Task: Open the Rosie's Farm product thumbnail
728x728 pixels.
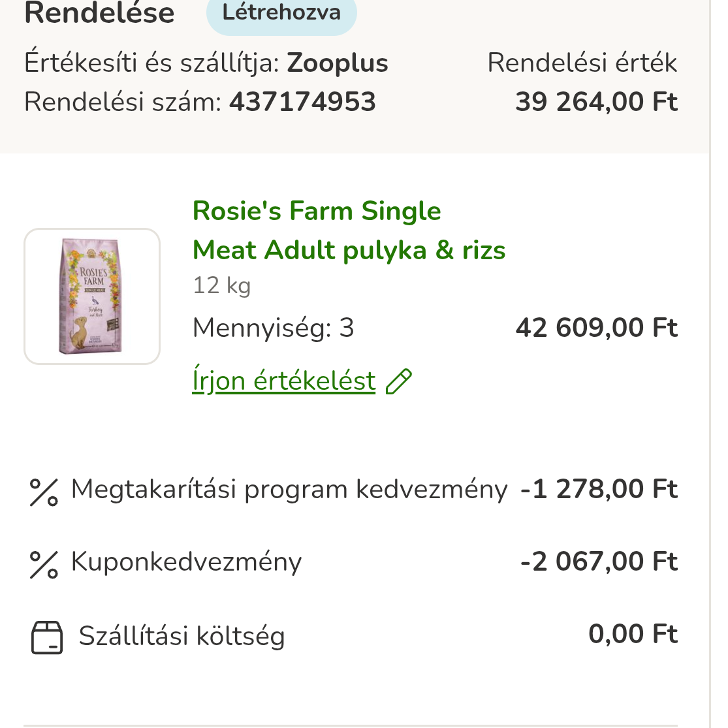Action: (x=92, y=296)
